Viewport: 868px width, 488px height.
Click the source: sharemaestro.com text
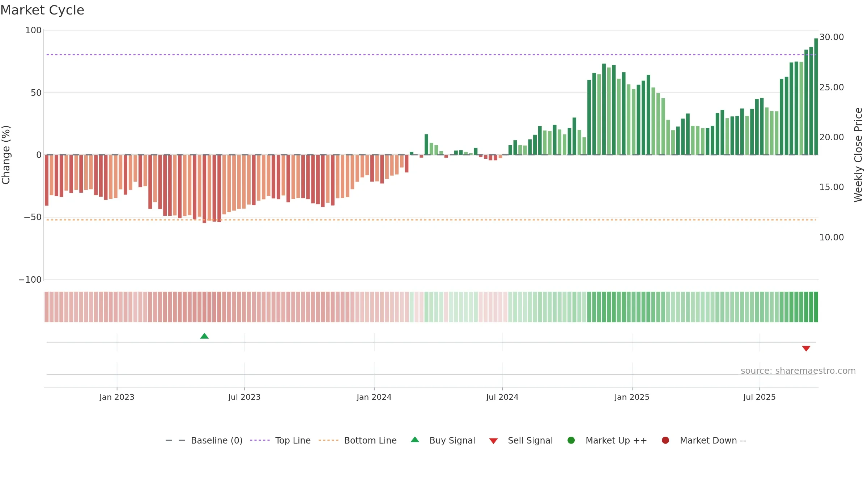click(798, 371)
